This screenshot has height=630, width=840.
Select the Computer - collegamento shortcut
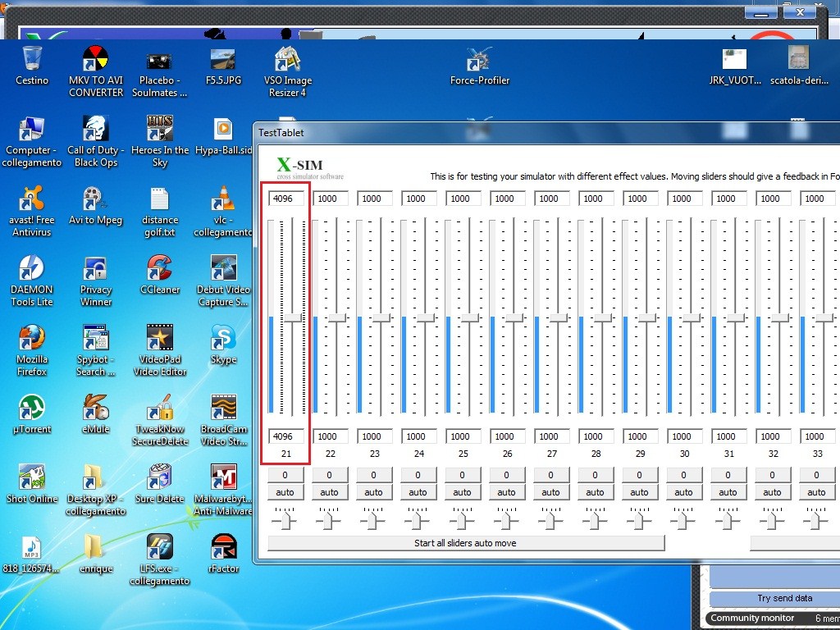[32, 129]
